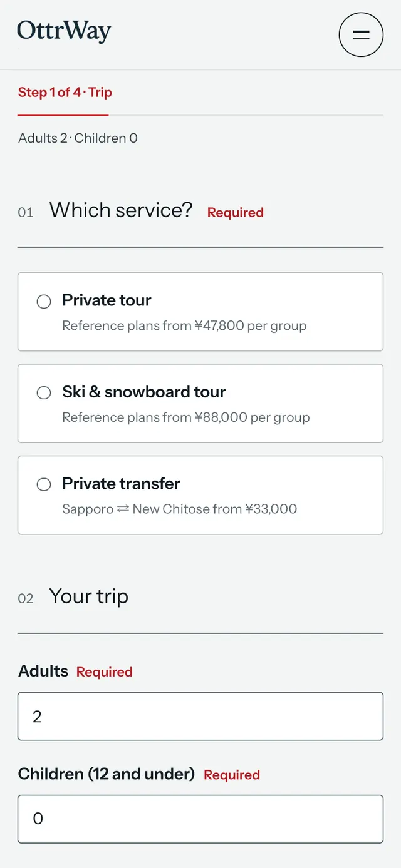Select the Private tour radio button
401x868 pixels.
tap(44, 302)
